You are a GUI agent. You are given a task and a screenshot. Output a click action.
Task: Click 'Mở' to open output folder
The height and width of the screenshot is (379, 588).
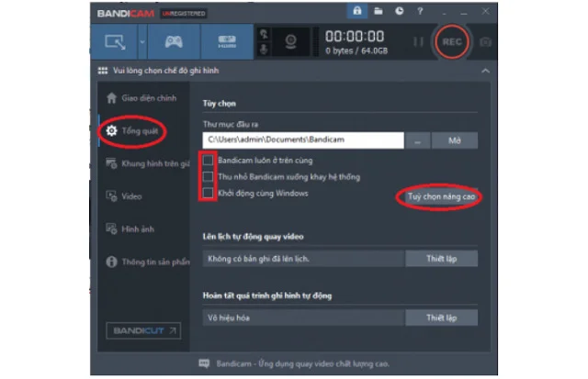tap(455, 140)
